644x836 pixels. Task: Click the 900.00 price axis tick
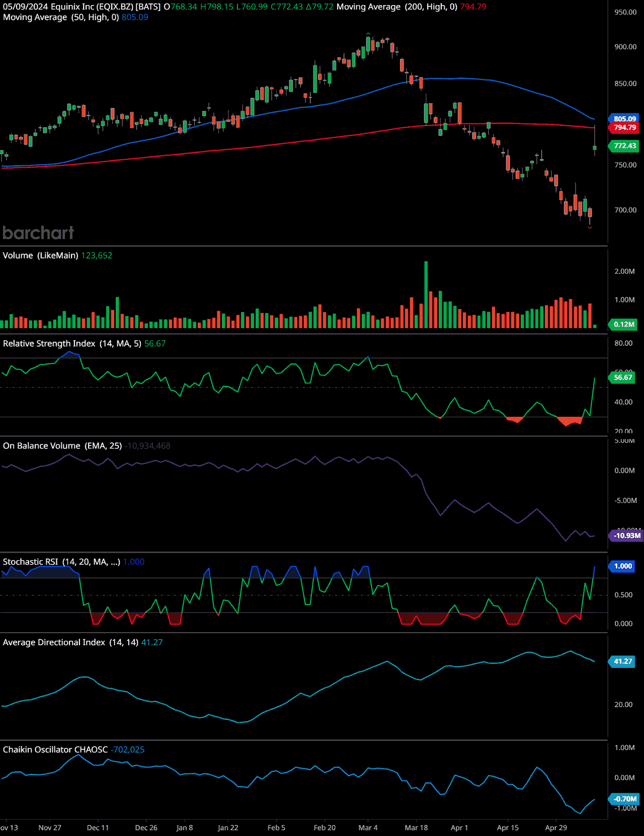coord(625,47)
